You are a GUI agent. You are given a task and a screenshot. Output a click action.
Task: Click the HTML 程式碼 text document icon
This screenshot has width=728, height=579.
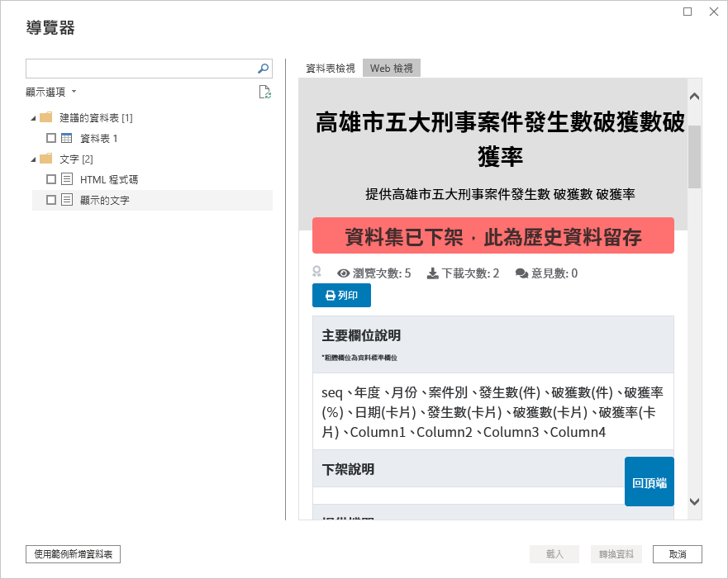click(x=67, y=179)
